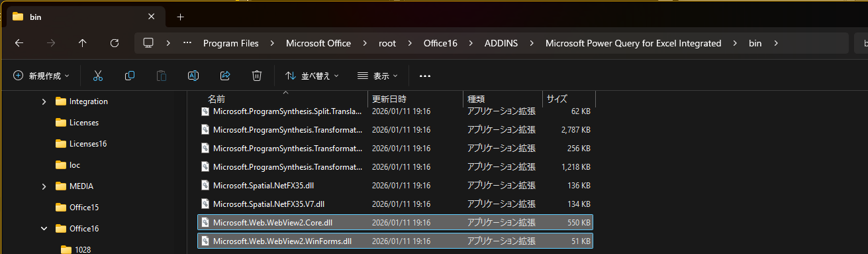Close the bin tab
Screen dimensions: 868x254
click(x=152, y=17)
